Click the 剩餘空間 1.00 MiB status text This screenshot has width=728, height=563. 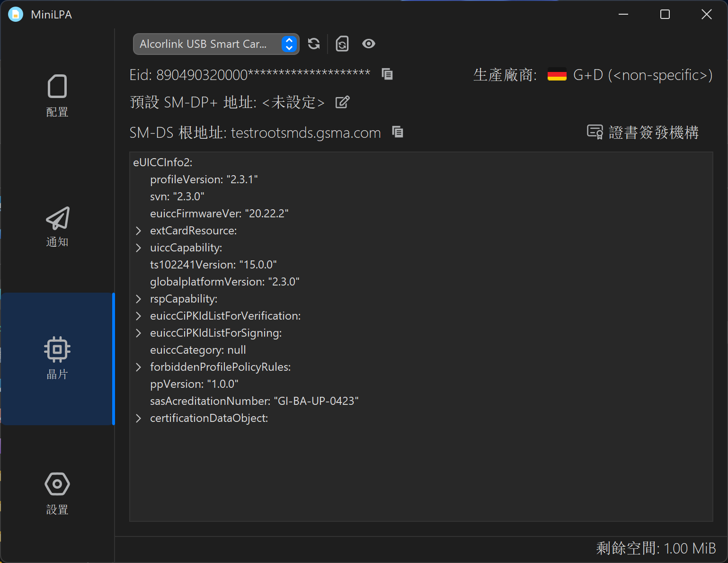pyautogui.click(x=656, y=548)
